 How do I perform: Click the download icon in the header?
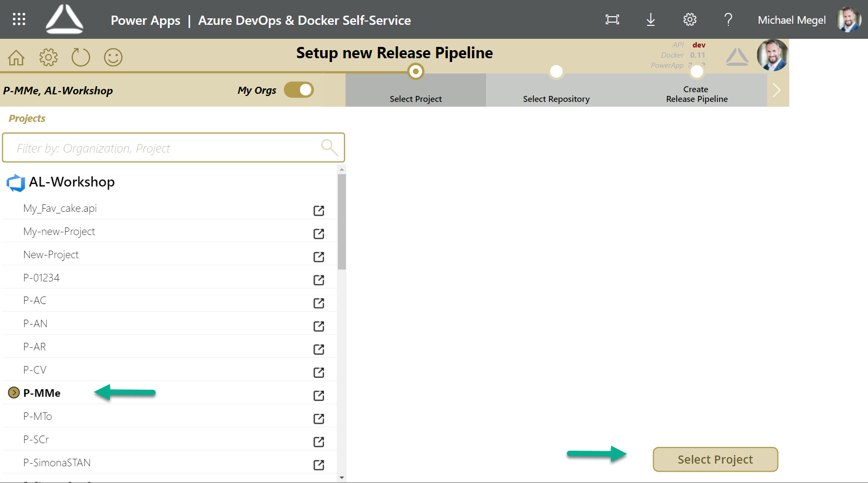coord(651,19)
